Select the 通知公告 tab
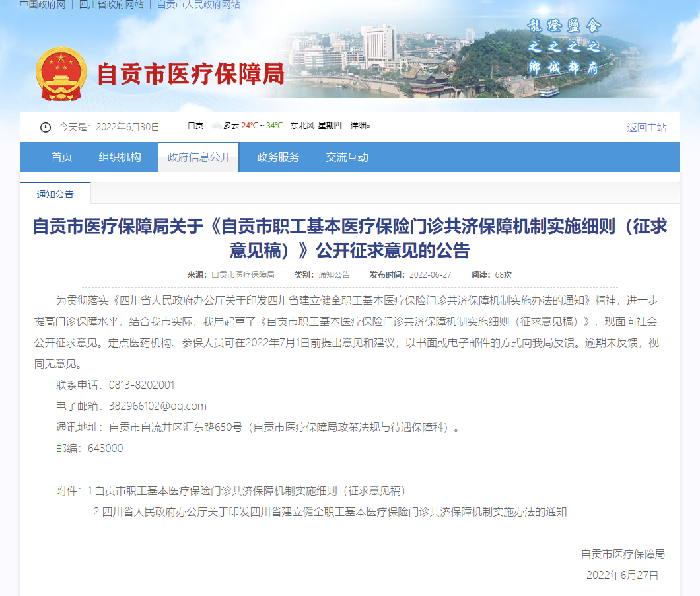 (55, 194)
